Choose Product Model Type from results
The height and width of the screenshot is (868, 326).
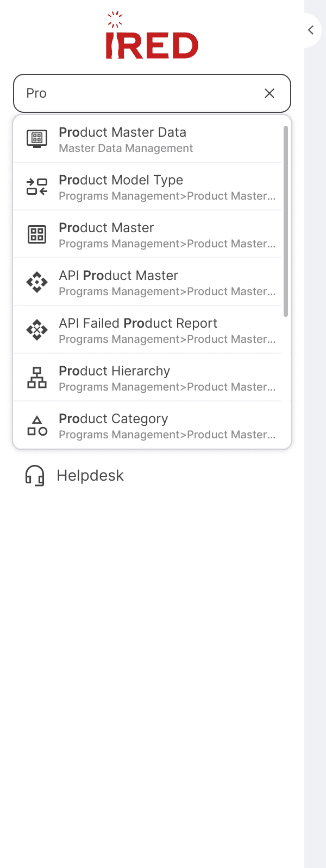[121, 180]
